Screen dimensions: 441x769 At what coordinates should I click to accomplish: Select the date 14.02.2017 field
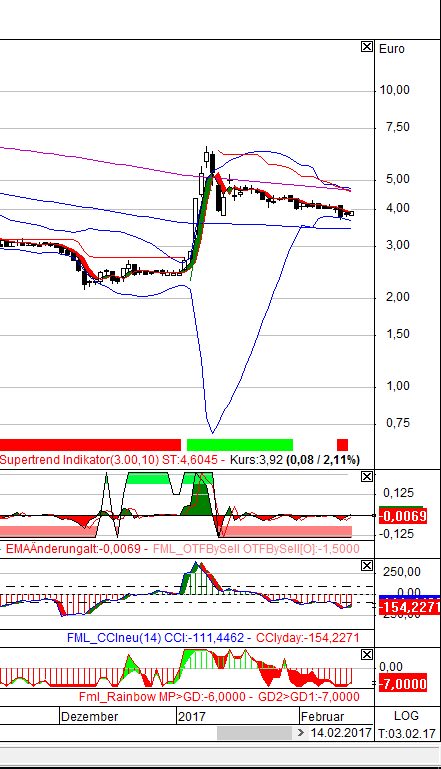[x=341, y=733]
